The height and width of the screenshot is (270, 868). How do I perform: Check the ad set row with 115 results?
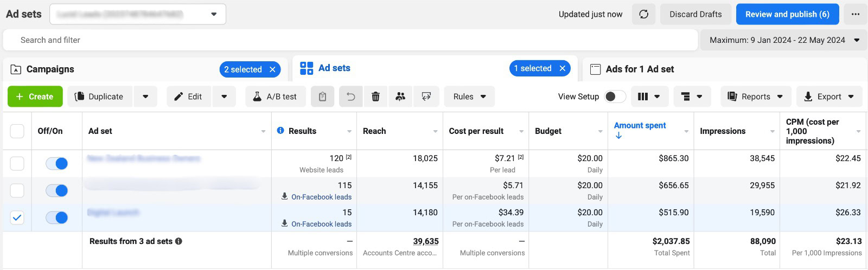point(17,191)
